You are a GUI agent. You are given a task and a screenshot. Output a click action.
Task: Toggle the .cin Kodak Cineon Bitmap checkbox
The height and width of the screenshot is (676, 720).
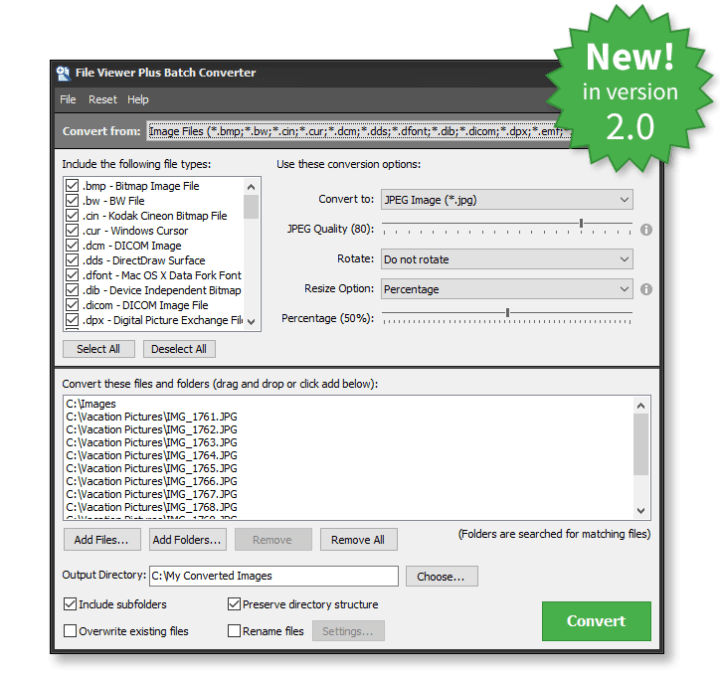coord(72,215)
